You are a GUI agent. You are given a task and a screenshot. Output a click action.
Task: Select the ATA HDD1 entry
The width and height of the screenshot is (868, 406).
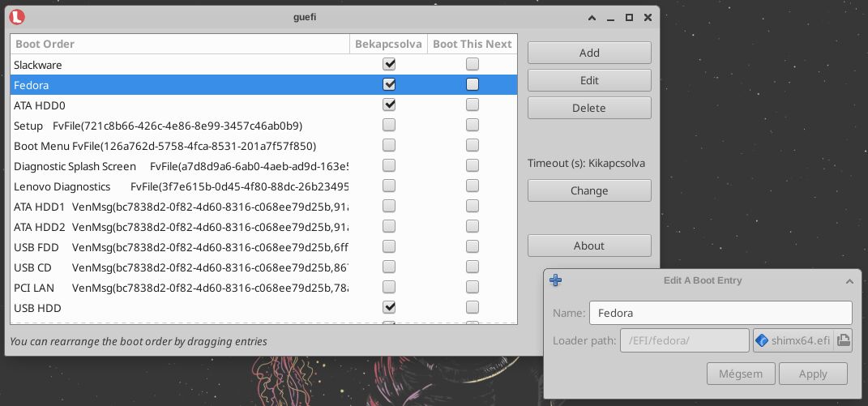tap(263, 207)
